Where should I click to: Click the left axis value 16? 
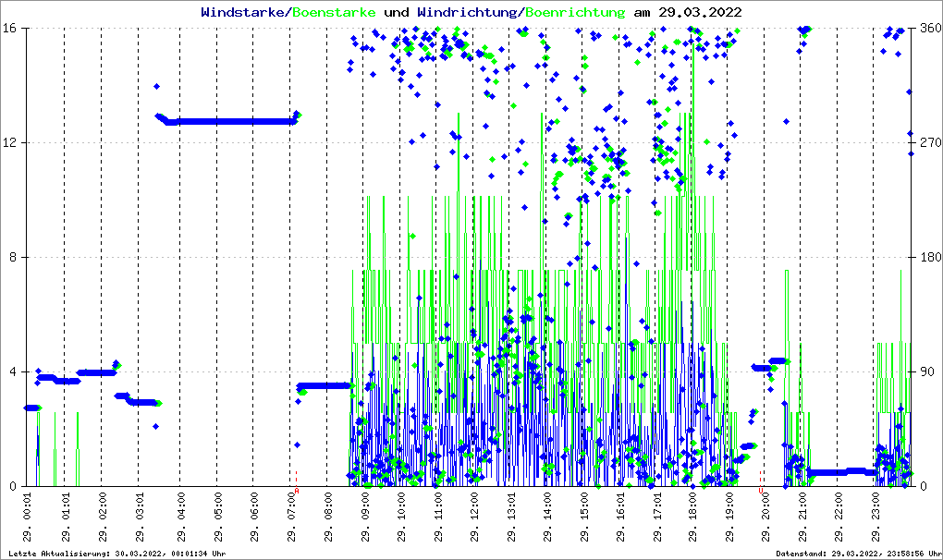[x=8, y=29]
